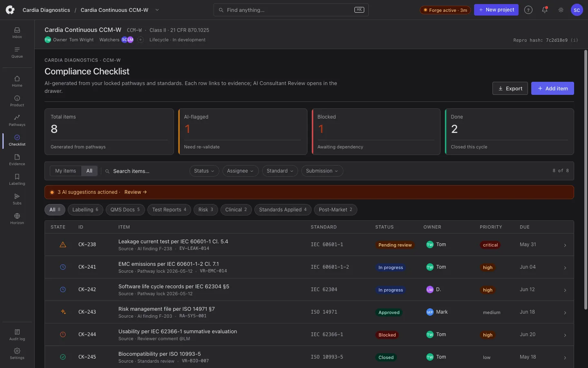Click the clock state icon for CK-242

pyautogui.click(x=63, y=289)
